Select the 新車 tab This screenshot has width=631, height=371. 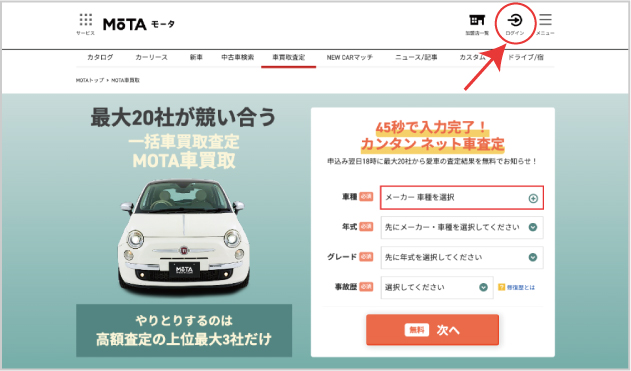[196, 57]
